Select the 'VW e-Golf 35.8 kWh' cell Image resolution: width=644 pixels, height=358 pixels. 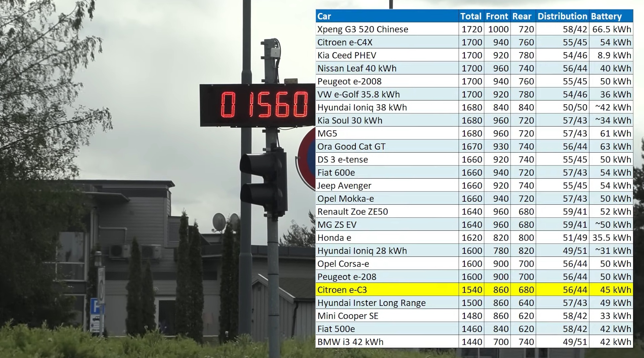tap(387, 94)
